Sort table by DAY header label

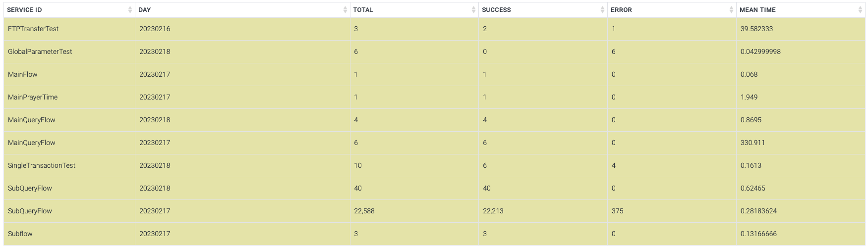[145, 10]
